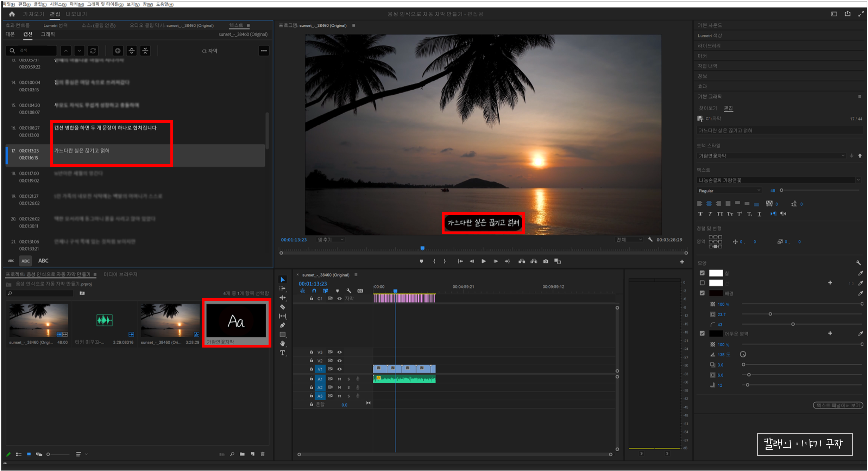Click the Export Frame camera icon
This screenshot has height=471, width=868.
pos(546,261)
